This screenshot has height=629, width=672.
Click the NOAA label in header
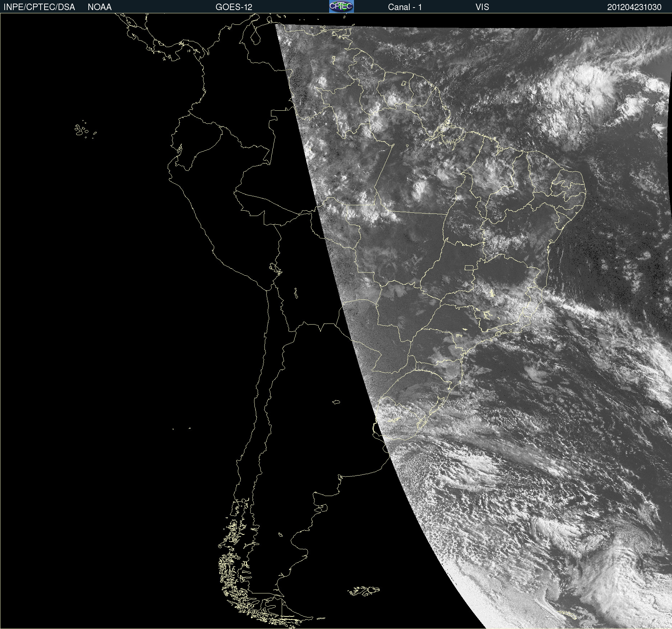(x=100, y=7)
